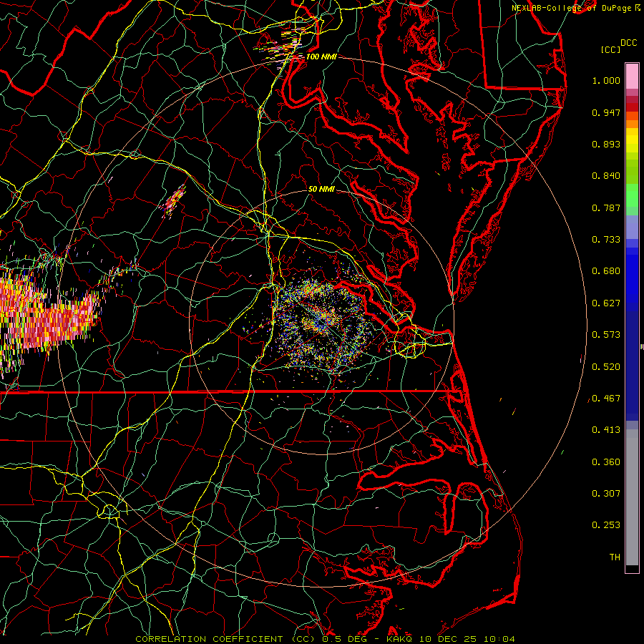Click the ground clutter cluster at the radar center
The image size is (644, 644).
point(321,323)
